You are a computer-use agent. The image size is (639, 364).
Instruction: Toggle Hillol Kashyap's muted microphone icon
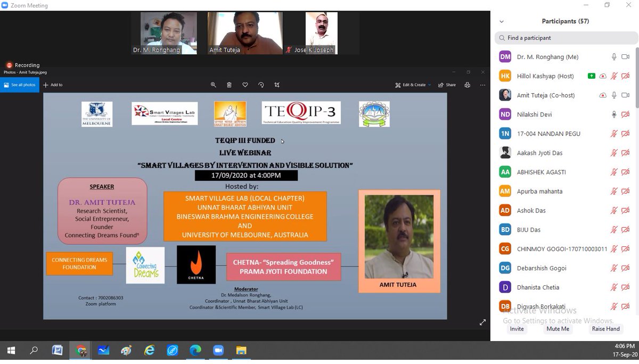tap(614, 76)
